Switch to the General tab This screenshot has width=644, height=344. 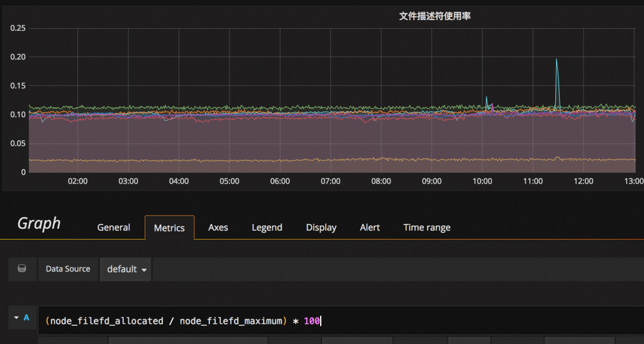point(113,228)
